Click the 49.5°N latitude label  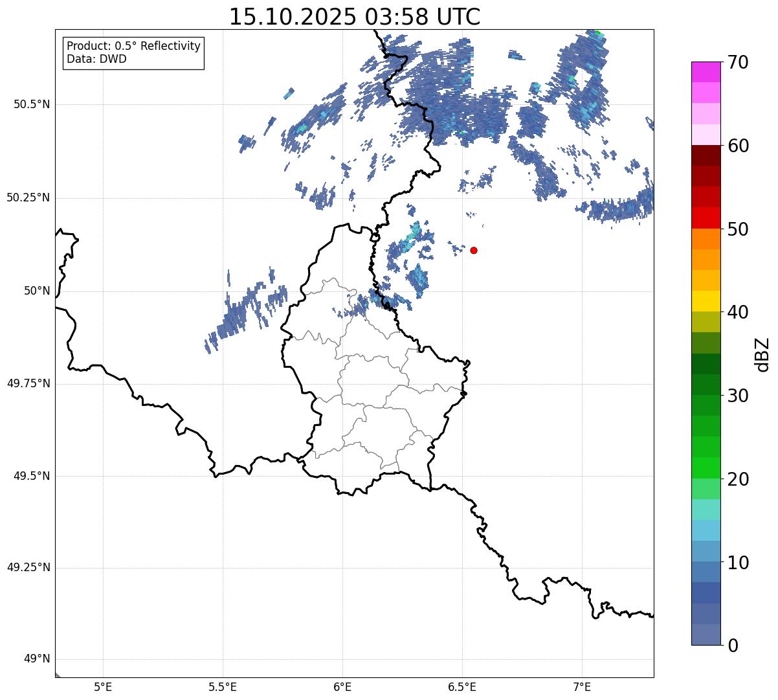click(x=32, y=476)
